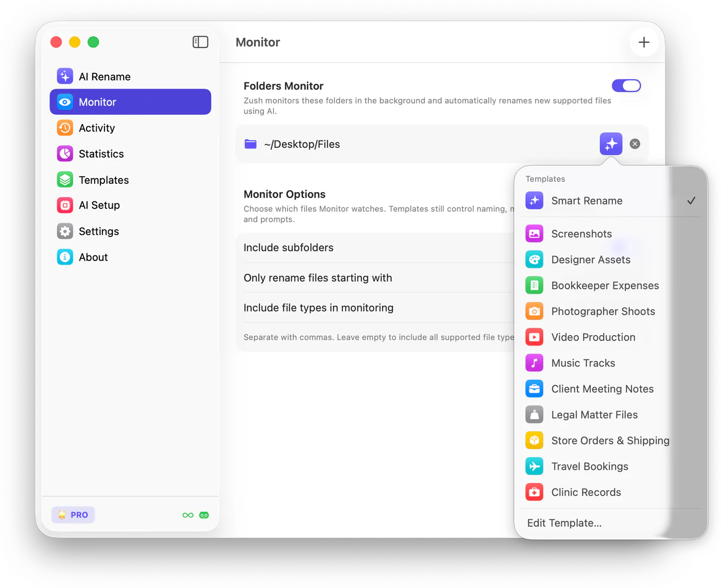Click the Clinic Records medical kit icon
721x588 pixels.
[x=534, y=492]
